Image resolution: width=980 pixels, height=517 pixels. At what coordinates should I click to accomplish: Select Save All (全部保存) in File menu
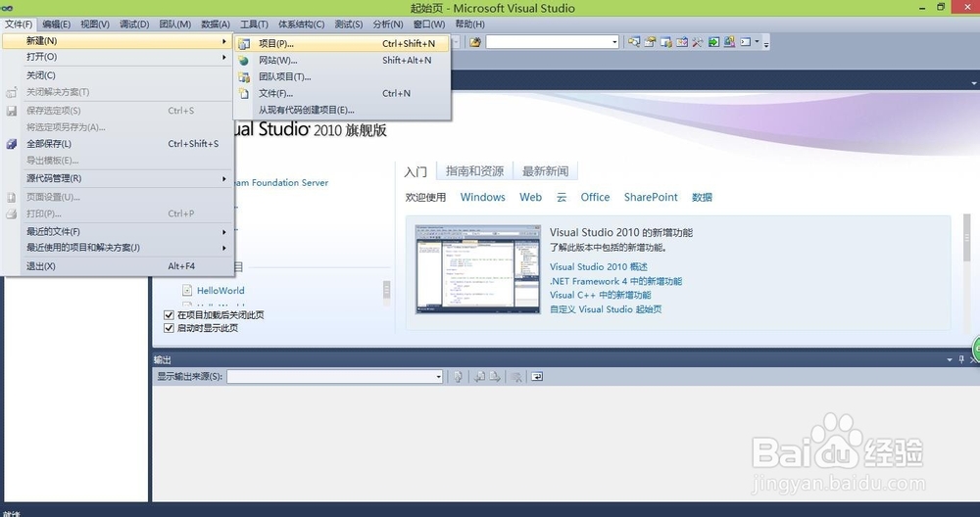pyautogui.click(x=118, y=144)
